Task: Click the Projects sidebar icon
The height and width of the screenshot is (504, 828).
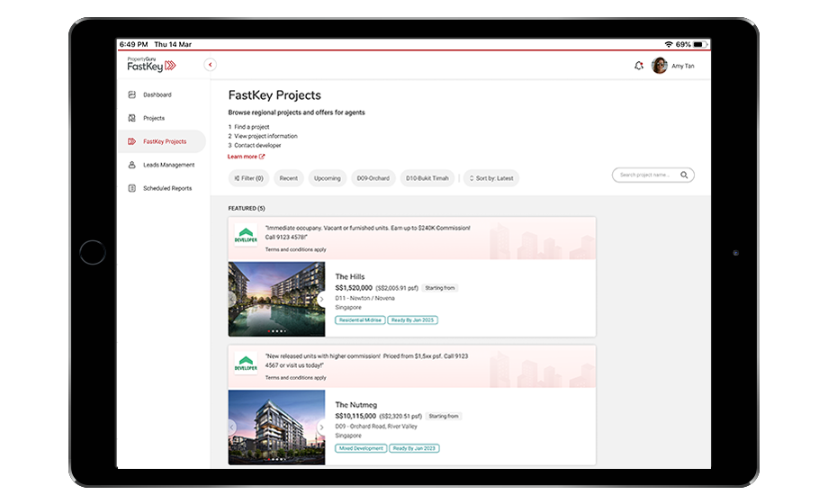Action: click(132, 118)
